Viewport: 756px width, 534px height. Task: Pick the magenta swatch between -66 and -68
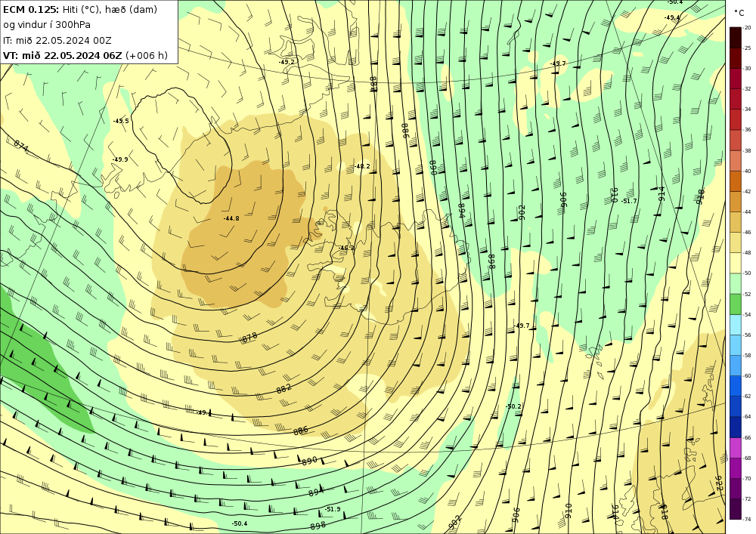736,448
